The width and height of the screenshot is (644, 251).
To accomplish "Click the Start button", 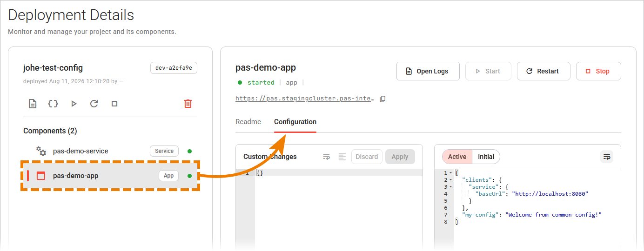I will (488, 71).
